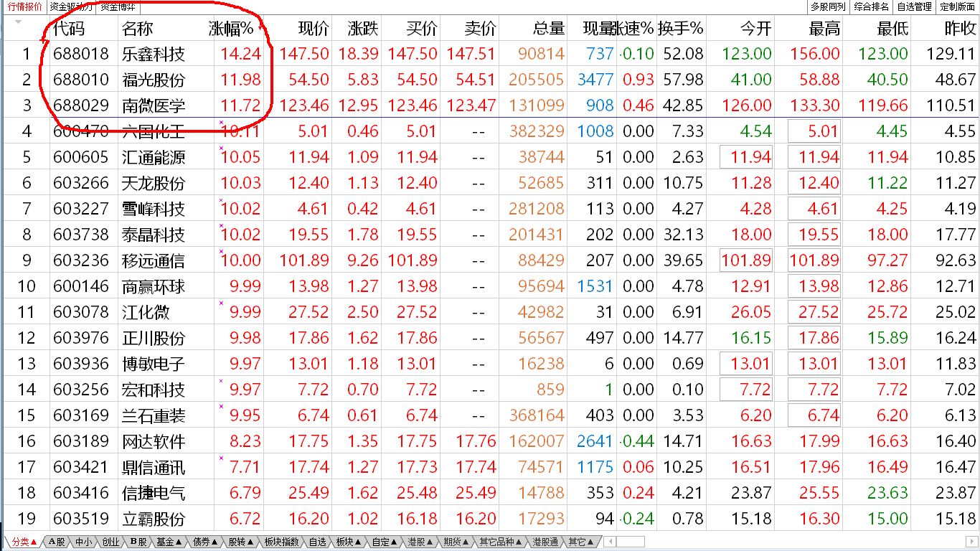Select stock 乐鑫科技 in the list
The height and width of the screenshot is (551, 980).
[154, 54]
